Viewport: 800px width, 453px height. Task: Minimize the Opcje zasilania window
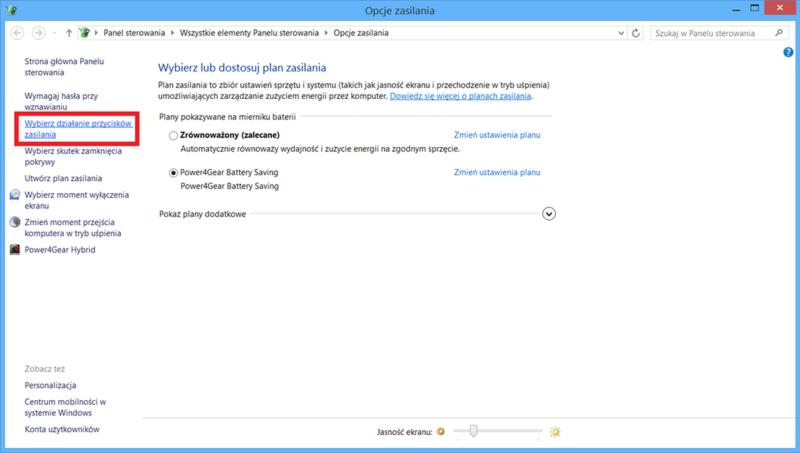tap(736, 8)
